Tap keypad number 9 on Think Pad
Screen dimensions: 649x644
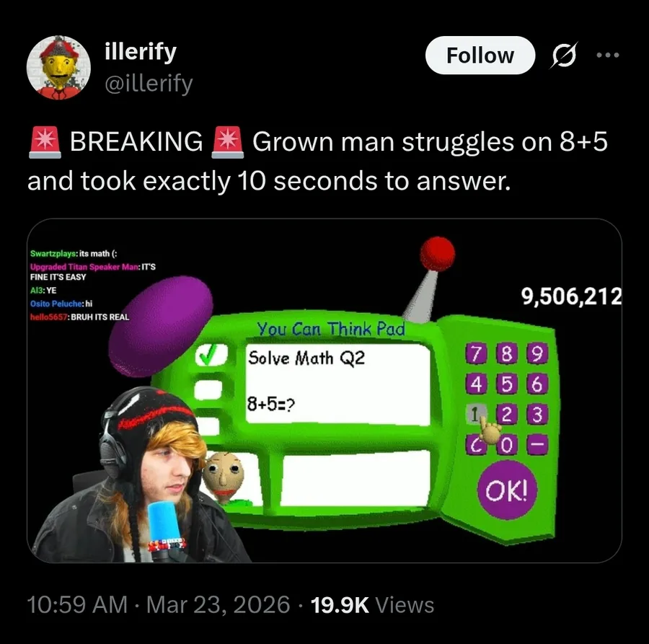pyautogui.click(x=537, y=354)
